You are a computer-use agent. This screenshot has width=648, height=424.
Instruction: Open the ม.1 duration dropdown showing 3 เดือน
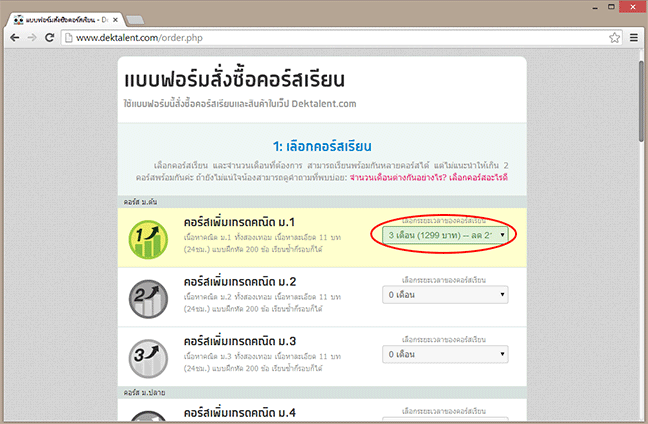point(446,235)
